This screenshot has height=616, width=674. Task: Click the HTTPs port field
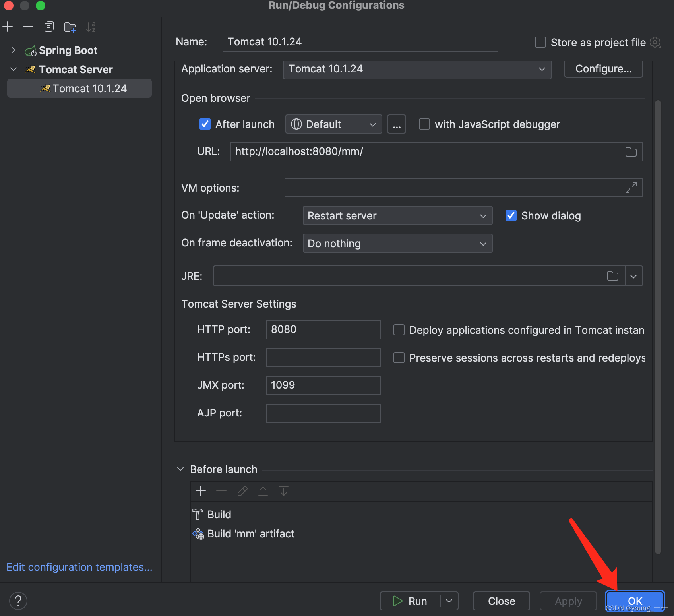(x=323, y=358)
